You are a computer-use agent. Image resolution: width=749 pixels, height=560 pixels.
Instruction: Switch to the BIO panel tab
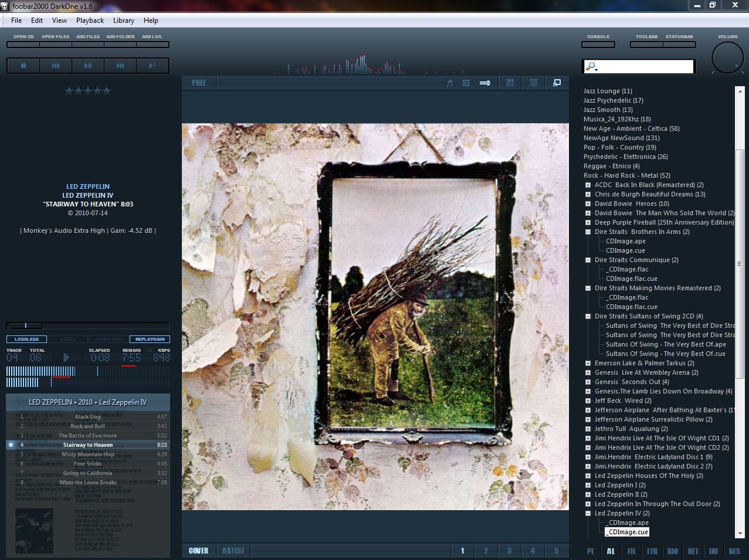pos(673,551)
